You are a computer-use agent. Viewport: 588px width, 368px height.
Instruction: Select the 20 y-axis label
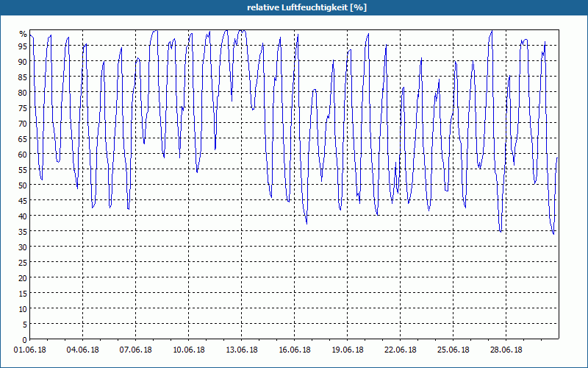pos(24,278)
